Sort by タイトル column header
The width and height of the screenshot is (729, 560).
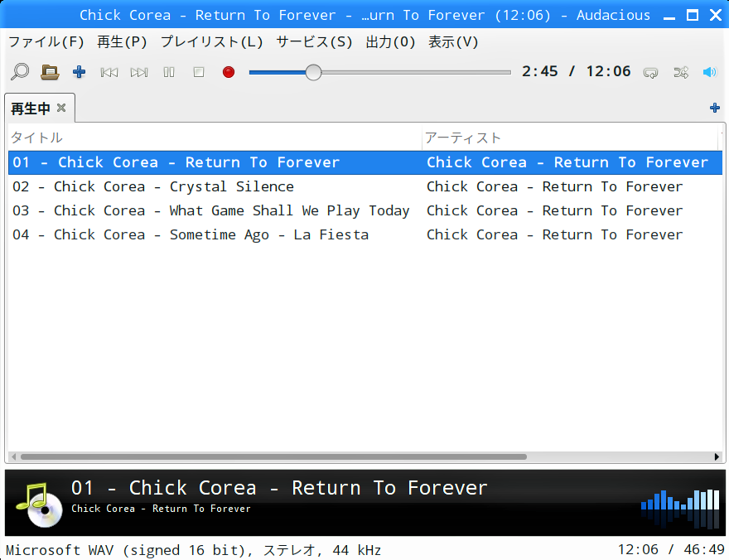point(215,138)
